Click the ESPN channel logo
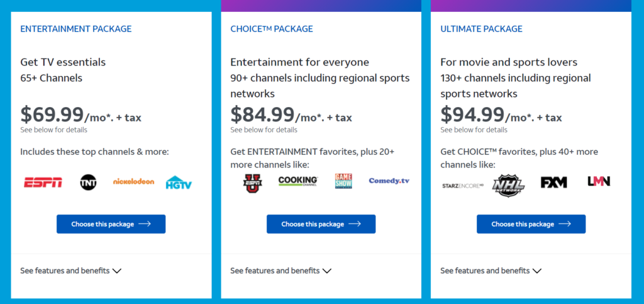This screenshot has height=304, width=644. click(43, 182)
